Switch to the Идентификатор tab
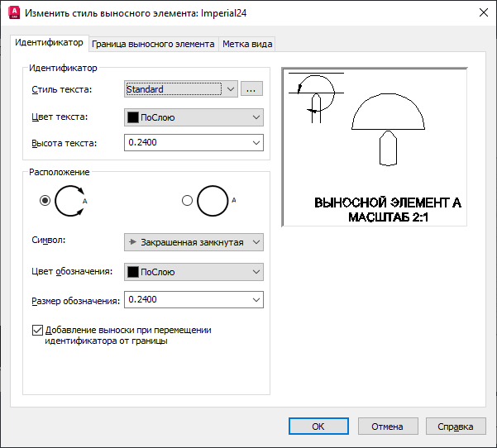The width and height of the screenshot is (497, 448). (49, 42)
